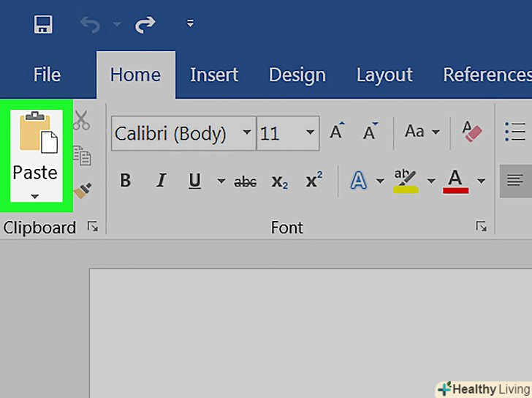The image size is (532, 398).
Task: Toggle Italic formatting
Action: click(161, 181)
